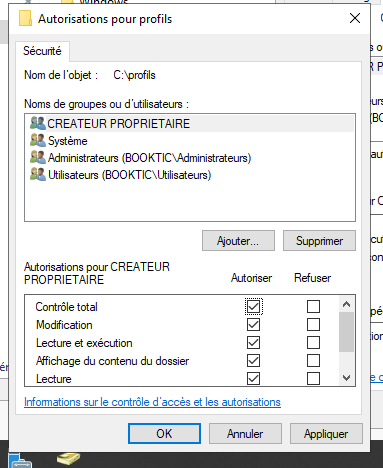Open the yellow notes taskbar icon

pyautogui.click(x=68, y=458)
